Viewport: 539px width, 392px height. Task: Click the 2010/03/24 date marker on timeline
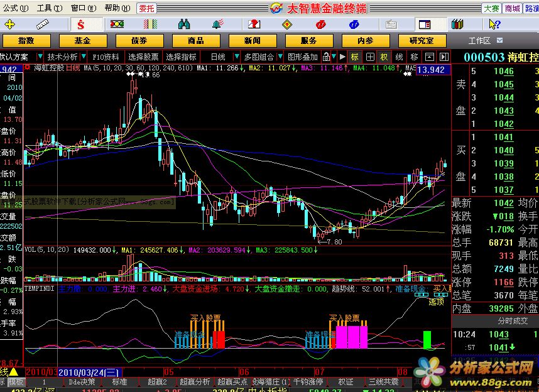tap(89, 373)
